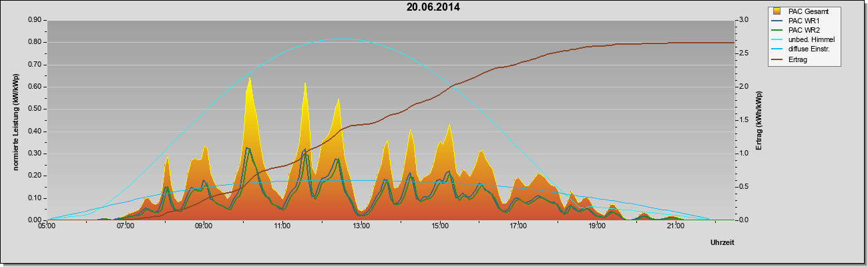Click the chart title 20.06.2014
Image resolution: width=868 pixels, height=267 pixels.
tap(433, 8)
